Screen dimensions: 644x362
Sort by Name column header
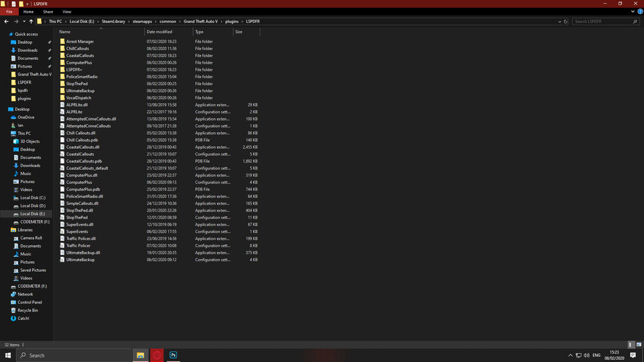[x=64, y=32]
